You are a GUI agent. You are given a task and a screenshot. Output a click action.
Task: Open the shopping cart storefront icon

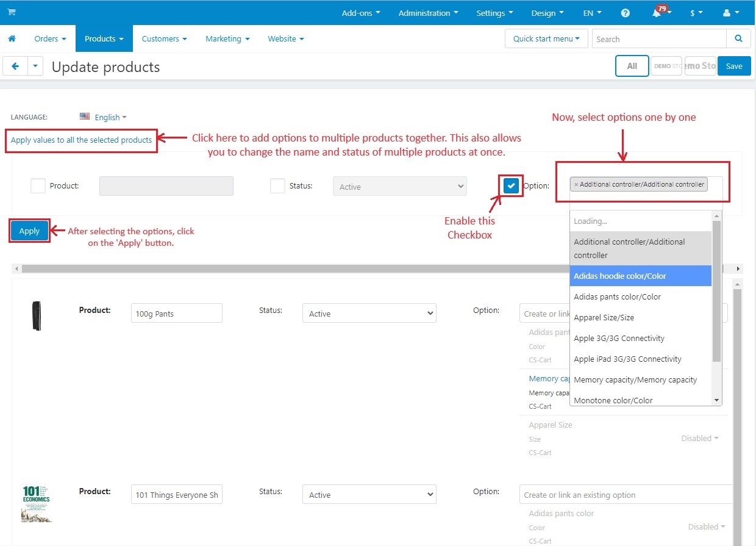click(x=12, y=12)
